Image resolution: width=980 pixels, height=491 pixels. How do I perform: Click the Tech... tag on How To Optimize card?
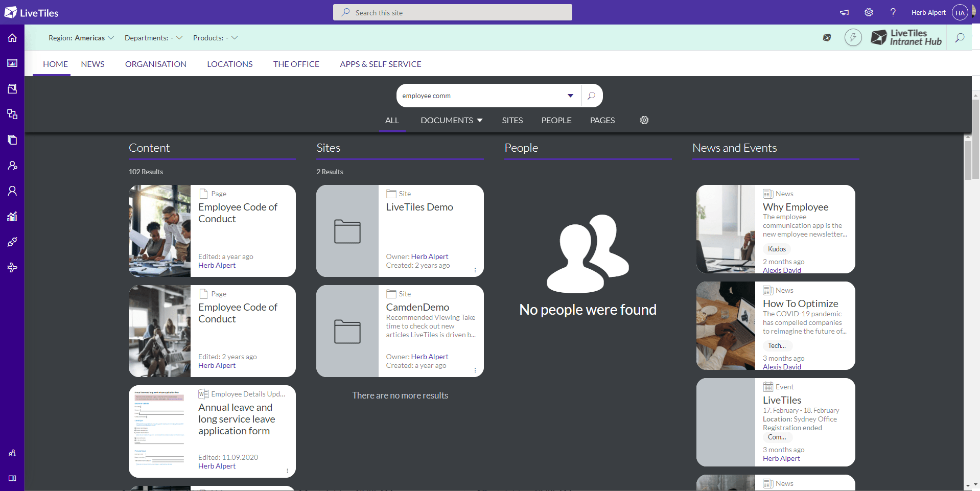(x=777, y=345)
